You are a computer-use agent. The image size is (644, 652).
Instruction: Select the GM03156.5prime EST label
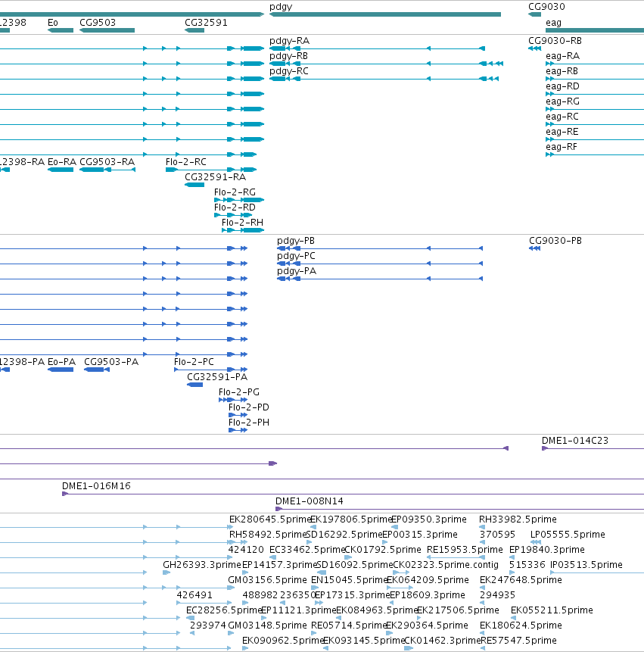(x=267, y=580)
